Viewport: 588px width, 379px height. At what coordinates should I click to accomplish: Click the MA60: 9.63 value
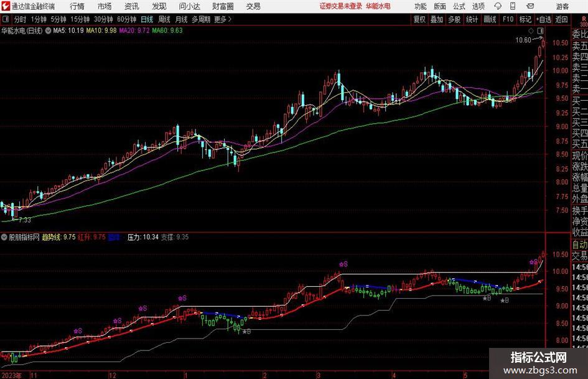[167, 30]
